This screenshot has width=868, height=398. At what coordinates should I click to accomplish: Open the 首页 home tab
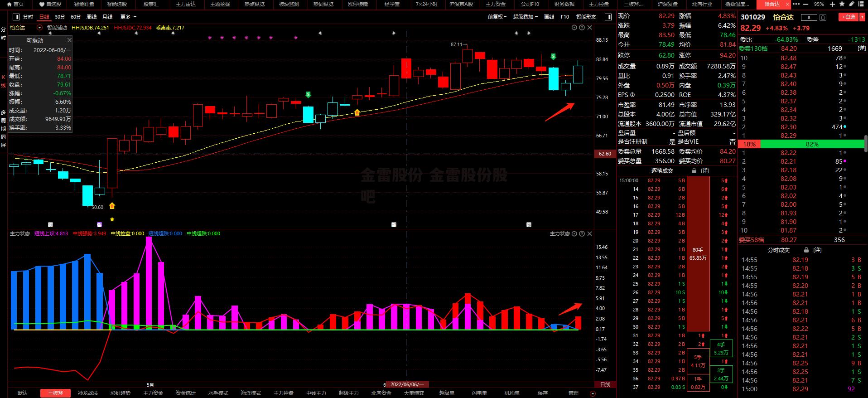pyautogui.click(x=15, y=4)
